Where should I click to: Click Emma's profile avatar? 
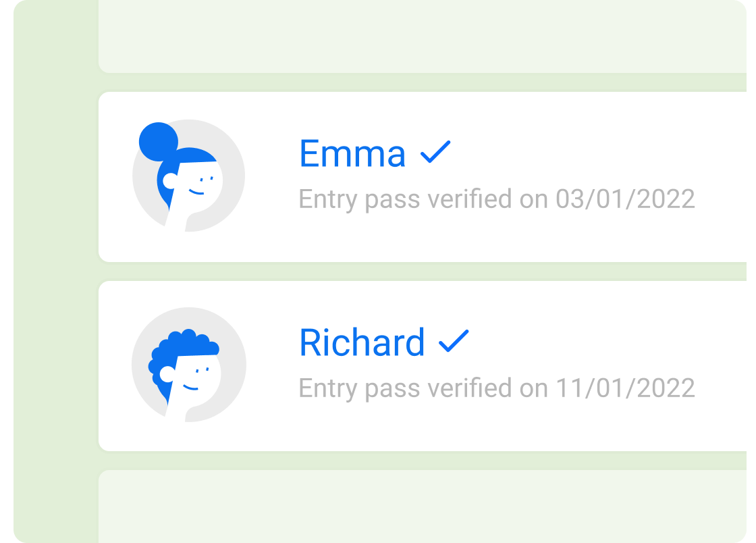coord(188,176)
